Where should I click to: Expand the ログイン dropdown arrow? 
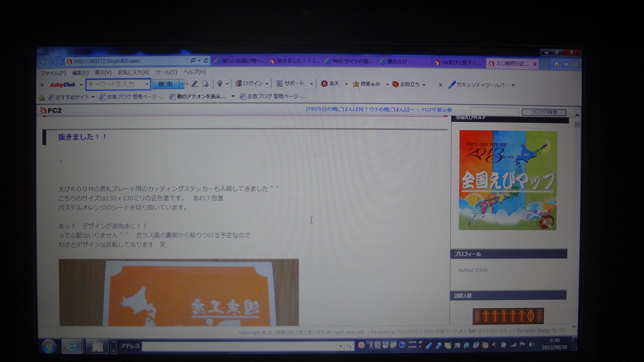tap(267, 84)
